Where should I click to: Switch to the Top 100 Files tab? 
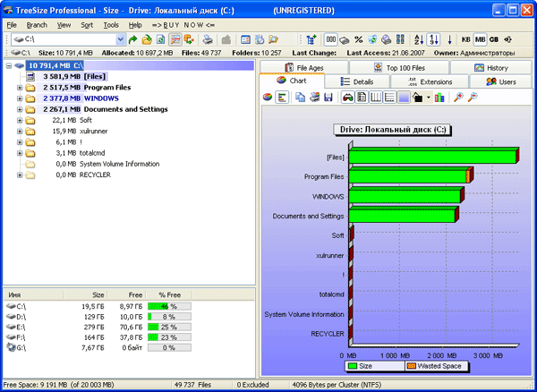coord(405,68)
